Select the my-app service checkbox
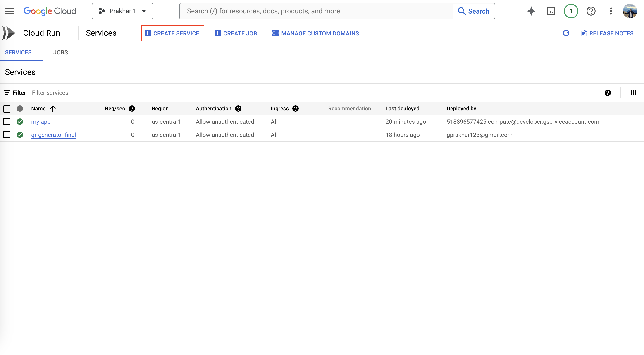This screenshot has width=644, height=355. point(7,122)
